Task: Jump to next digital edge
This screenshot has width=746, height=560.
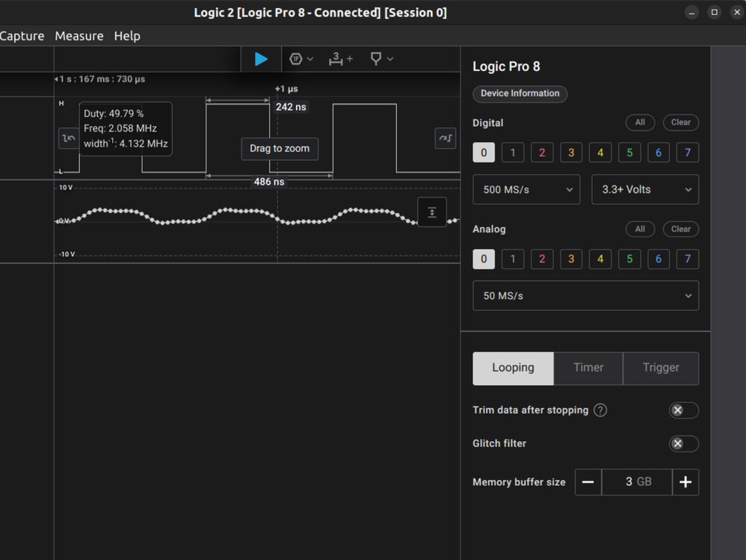Action: click(446, 138)
